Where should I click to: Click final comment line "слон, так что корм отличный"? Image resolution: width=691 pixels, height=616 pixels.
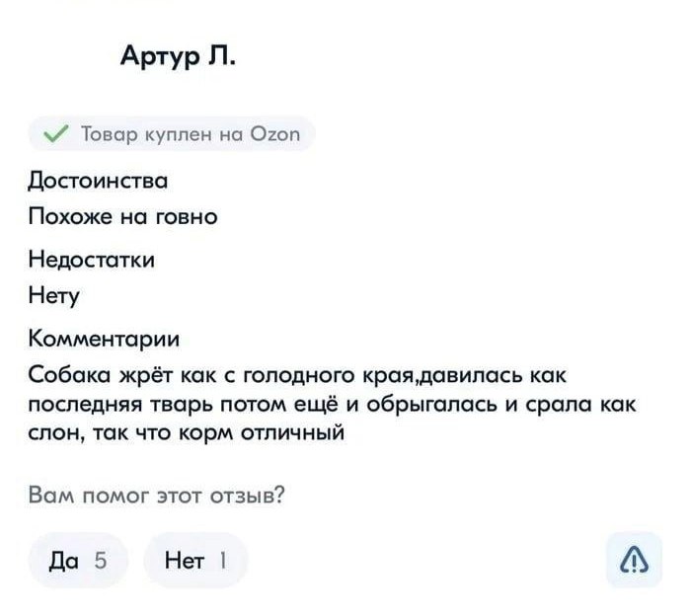click(x=186, y=431)
